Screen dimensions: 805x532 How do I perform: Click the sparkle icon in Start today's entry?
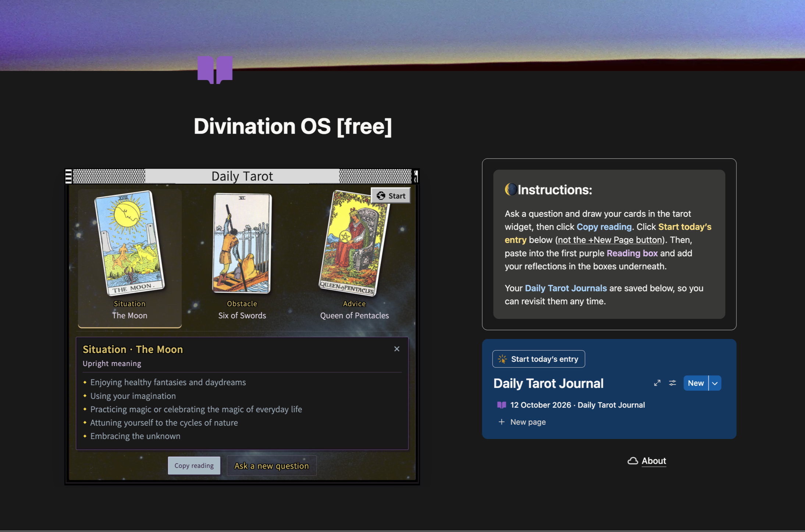pos(502,359)
